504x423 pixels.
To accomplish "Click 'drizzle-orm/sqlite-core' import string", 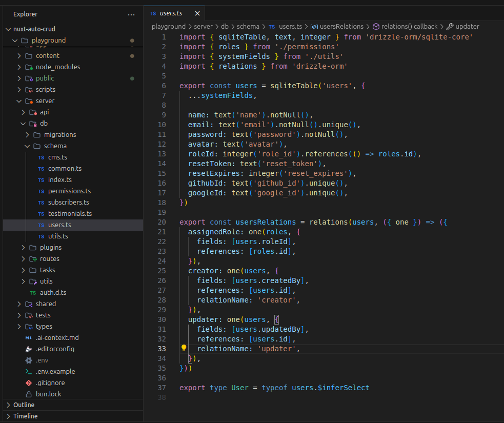I will [419, 37].
